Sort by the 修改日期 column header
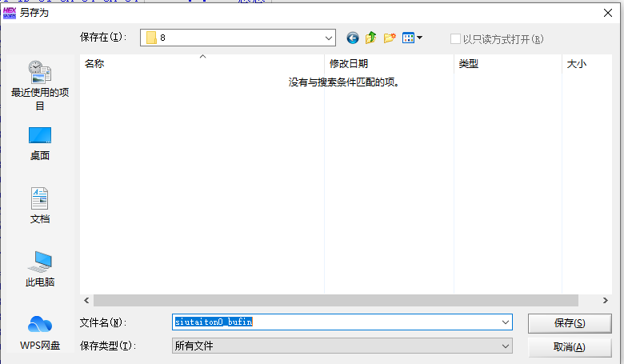The width and height of the screenshot is (624, 364). point(388,64)
